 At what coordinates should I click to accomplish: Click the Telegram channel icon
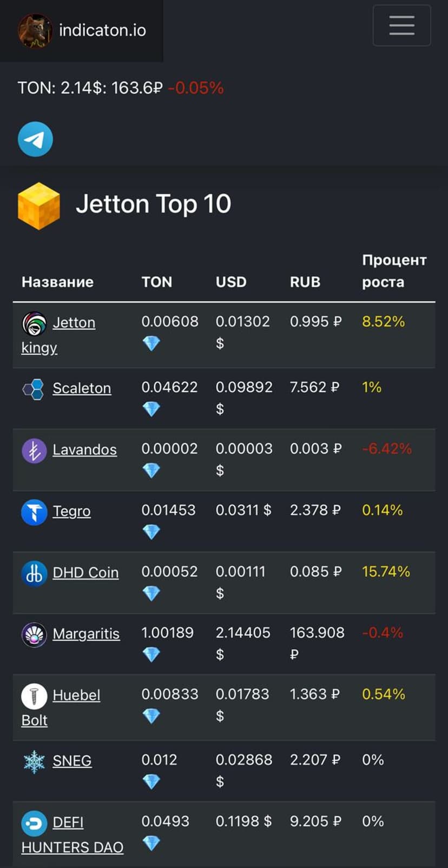click(35, 139)
